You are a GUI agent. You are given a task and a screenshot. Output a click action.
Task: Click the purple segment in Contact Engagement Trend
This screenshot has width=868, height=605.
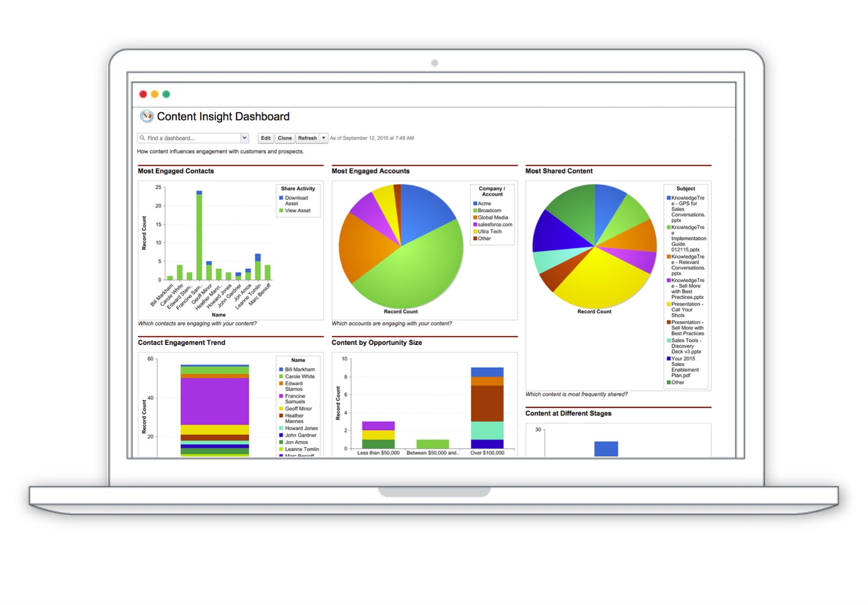pos(215,401)
